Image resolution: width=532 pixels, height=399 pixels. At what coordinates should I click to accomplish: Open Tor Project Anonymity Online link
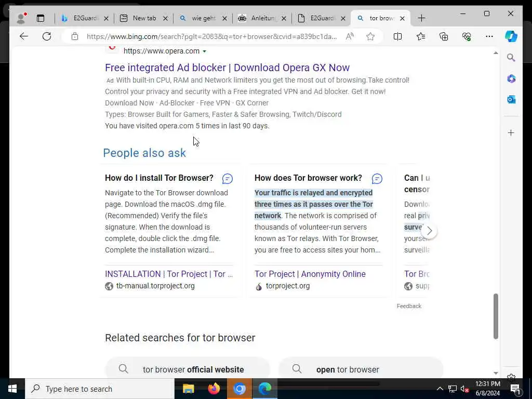310,274
